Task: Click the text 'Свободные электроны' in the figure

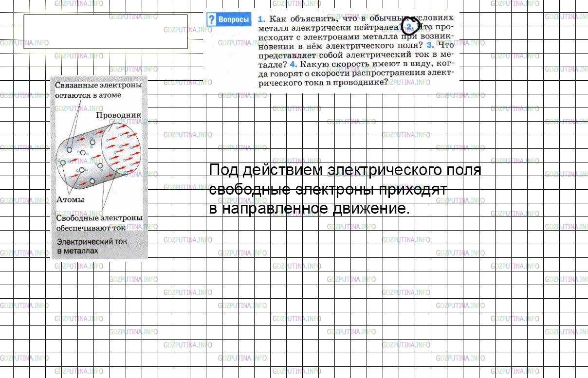Action: click(99, 217)
